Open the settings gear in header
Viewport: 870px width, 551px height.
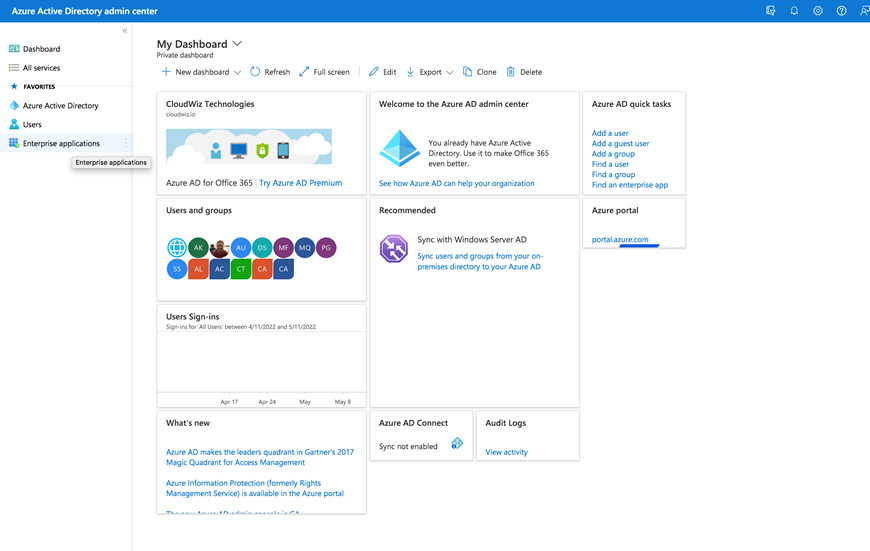point(818,11)
